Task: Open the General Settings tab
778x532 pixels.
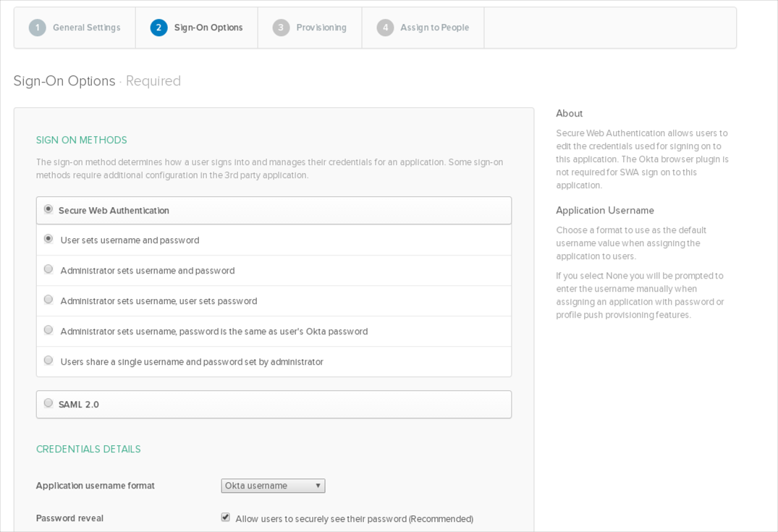Action: click(86, 28)
